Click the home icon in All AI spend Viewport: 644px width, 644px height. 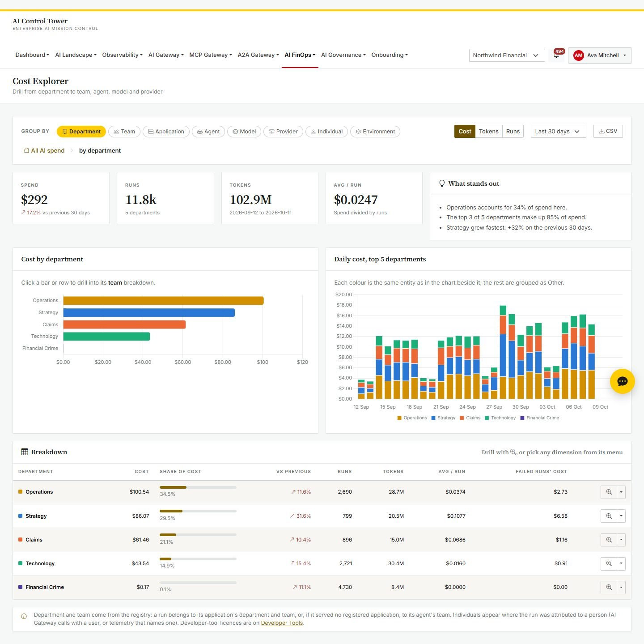[x=26, y=150]
